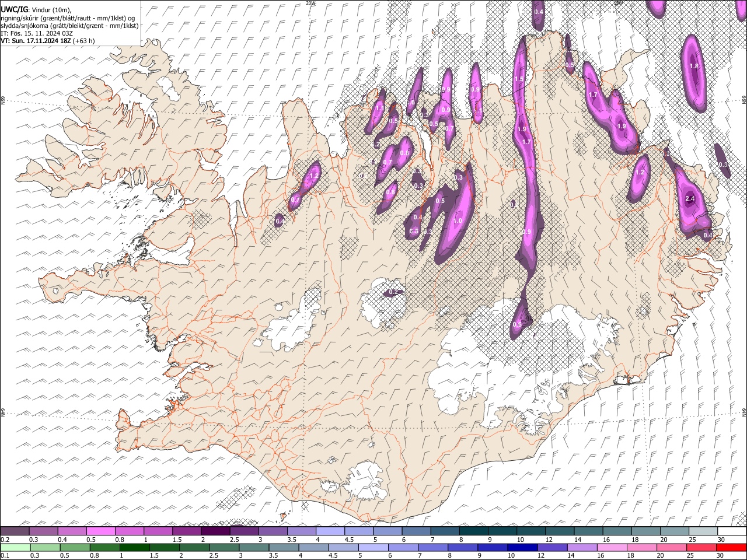Select the header line 'UWC/IG: Vindur (10m),'
This screenshot has height=560, width=747.
pyautogui.click(x=36, y=10)
